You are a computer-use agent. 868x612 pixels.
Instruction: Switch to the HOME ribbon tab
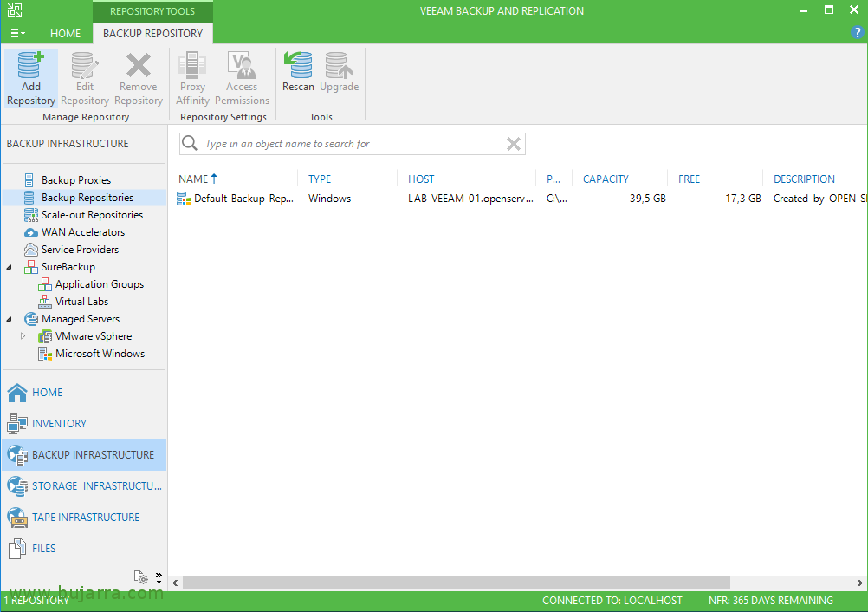coord(65,33)
